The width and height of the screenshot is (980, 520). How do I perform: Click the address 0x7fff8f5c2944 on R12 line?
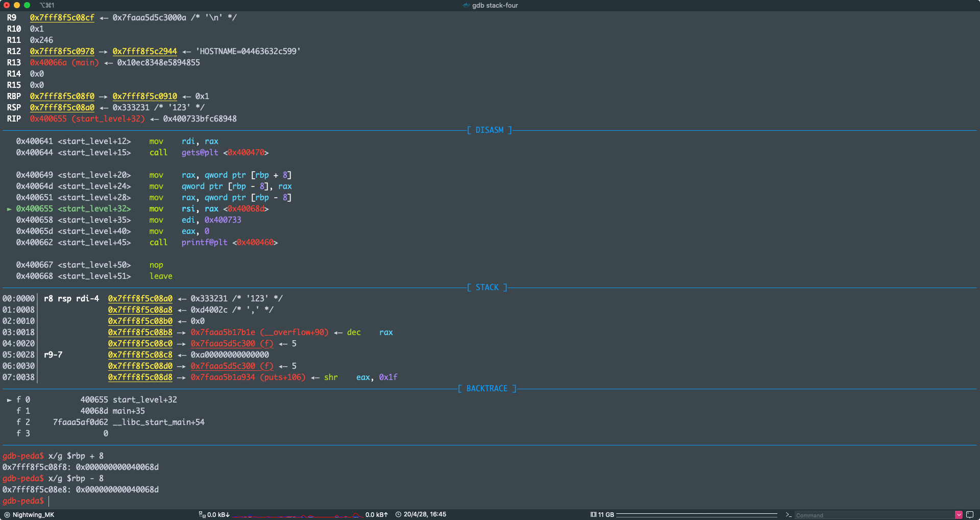(145, 52)
